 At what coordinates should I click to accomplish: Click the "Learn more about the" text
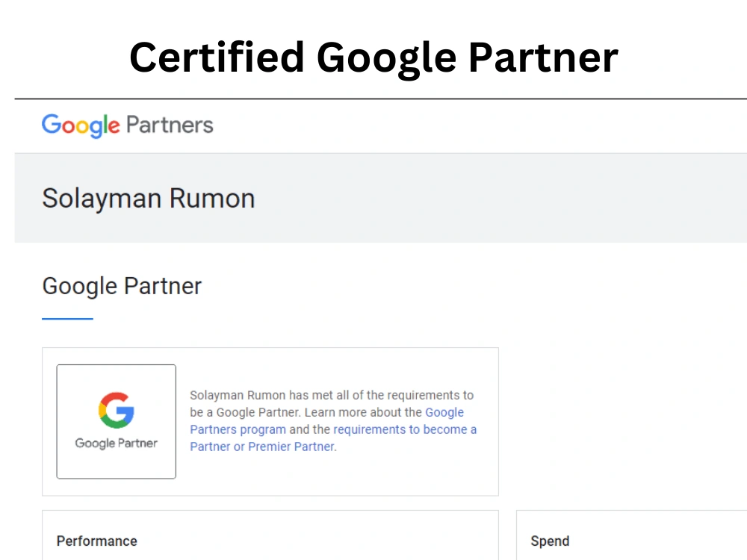[x=364, y=412]
